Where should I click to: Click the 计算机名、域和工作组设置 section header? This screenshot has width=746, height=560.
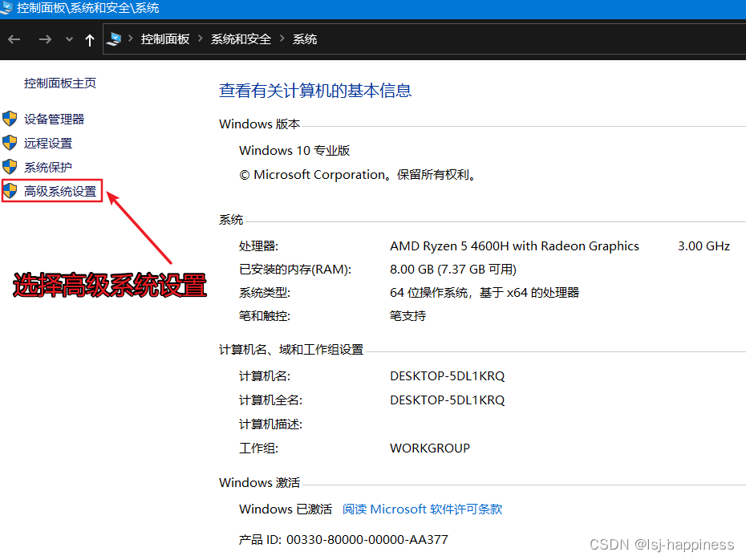(x=291, y=350)
